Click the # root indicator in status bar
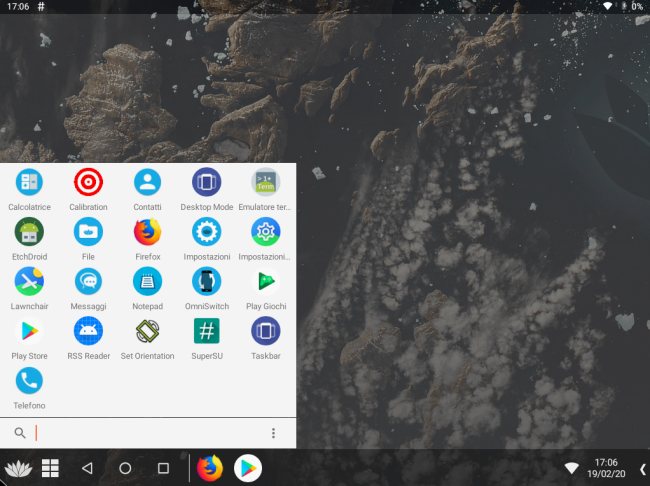 click(41, 6)
